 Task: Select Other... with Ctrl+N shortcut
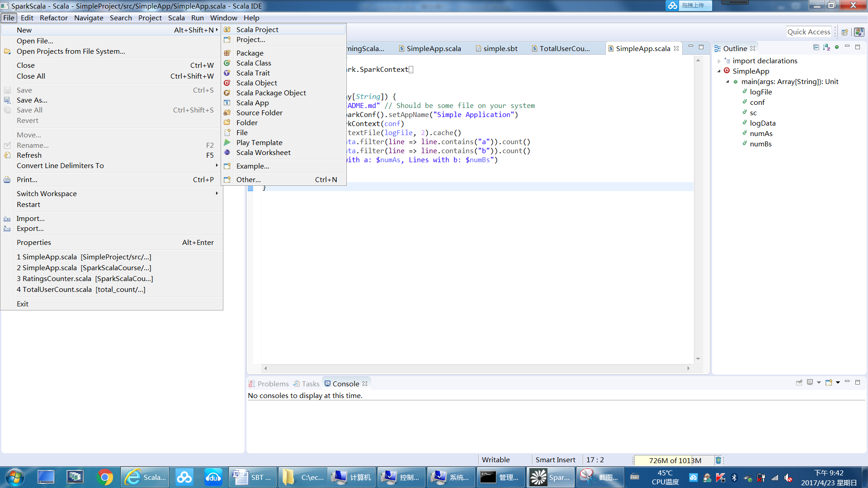[284, 179]
